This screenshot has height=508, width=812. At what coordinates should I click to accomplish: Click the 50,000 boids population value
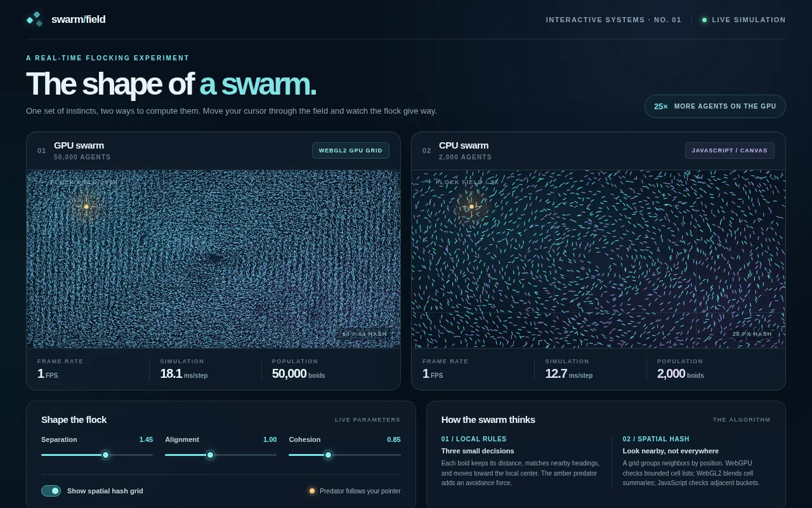(x=299, y=374)
